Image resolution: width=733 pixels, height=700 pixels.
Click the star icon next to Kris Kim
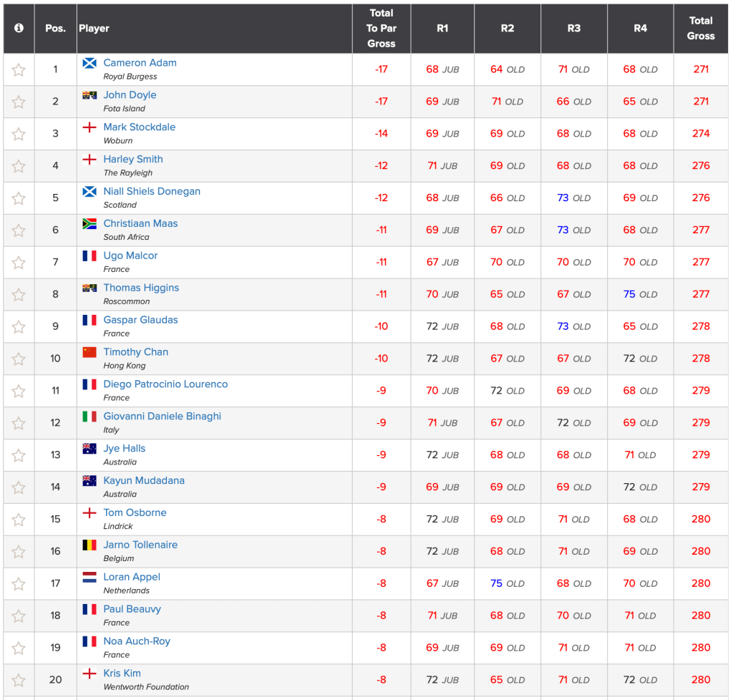(19, 681)
